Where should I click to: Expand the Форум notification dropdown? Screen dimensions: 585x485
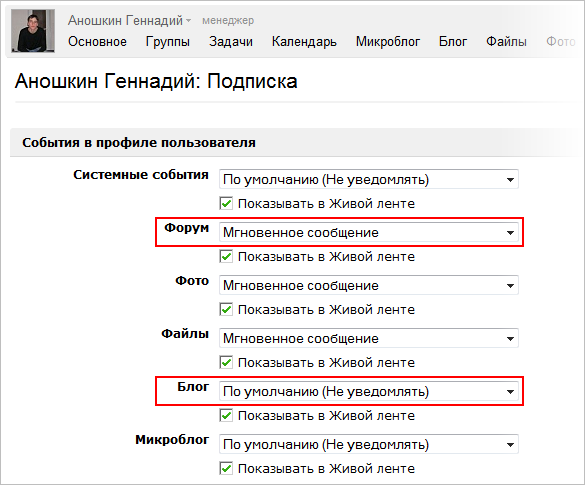[369, 232]
